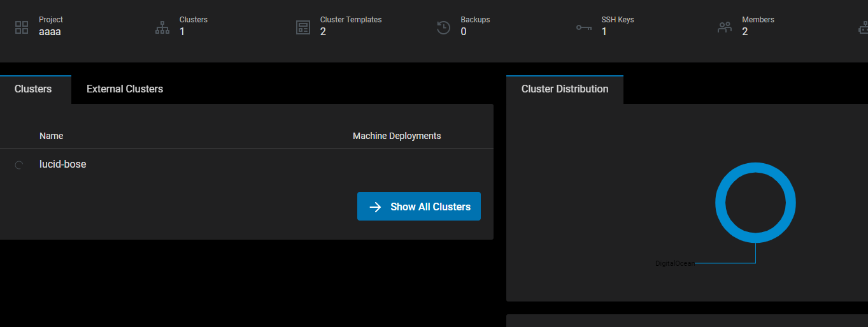Click the Clusters count 1
Viewport: 868px width, 327px height.
coord(182,31)
